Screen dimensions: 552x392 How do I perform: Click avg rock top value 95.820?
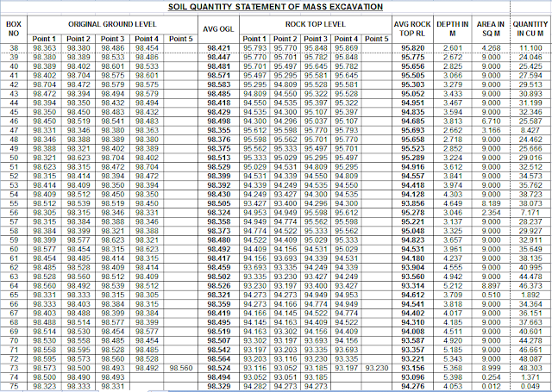412,48
